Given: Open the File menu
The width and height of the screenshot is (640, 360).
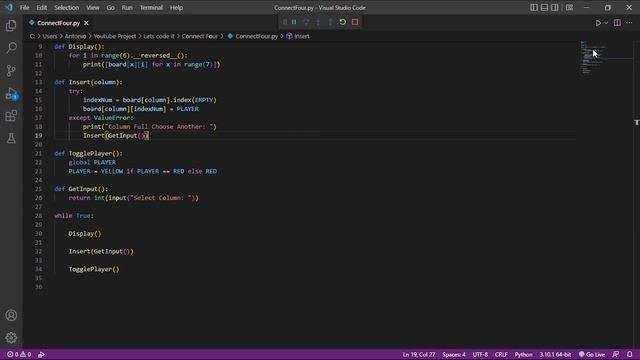Looking at the screenshot, I should (24, 8).
